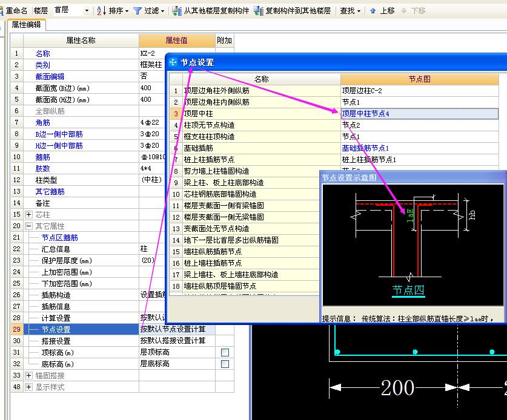Click the A-Z sort icon
507x420 pixels.
101,11
